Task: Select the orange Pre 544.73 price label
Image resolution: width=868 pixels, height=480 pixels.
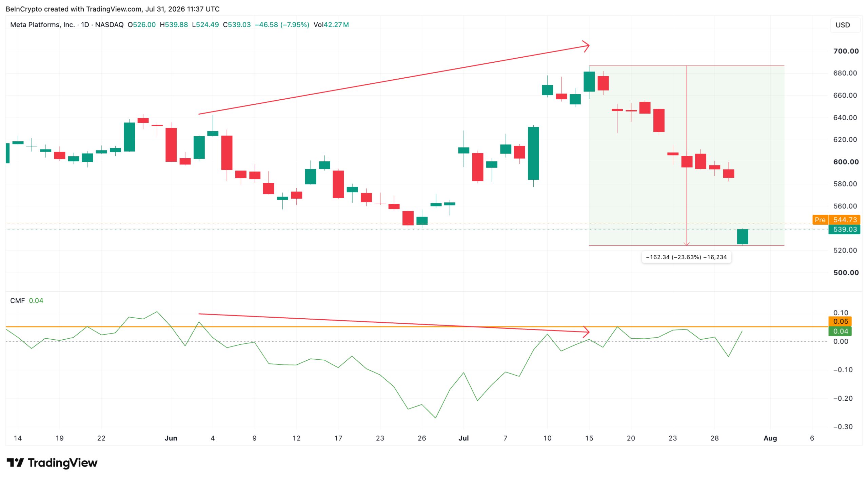Action: click(x=836, y=220)
